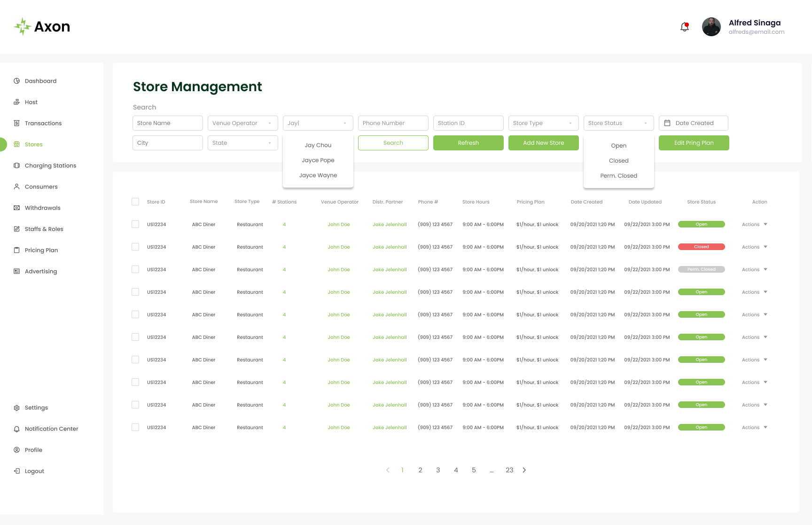Choose Perm. Closed status option
Image resolution: width=812 pixels, height=525 pixels.
(619, 176)
